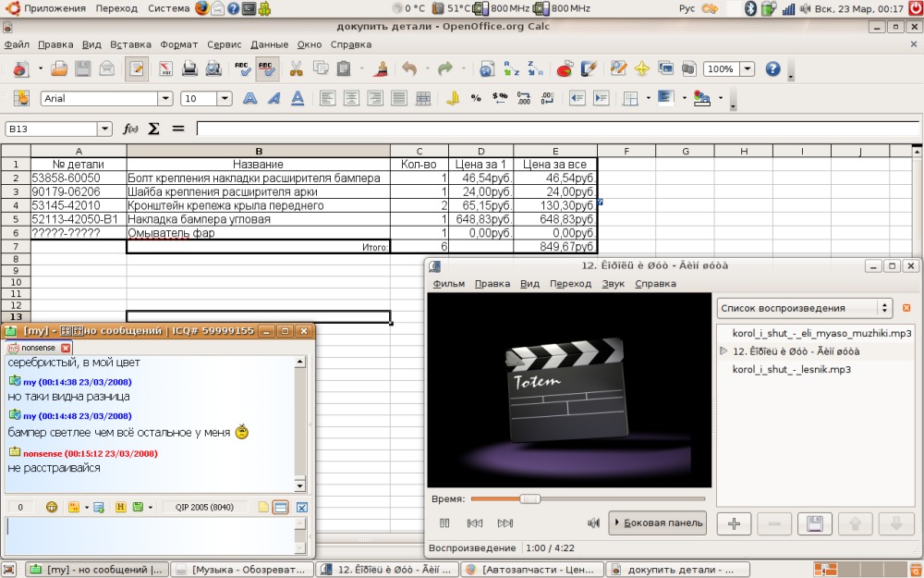Undo the last action in Calc
The width and height of the screenshot is (924, 578).
[x=409, y=69]
